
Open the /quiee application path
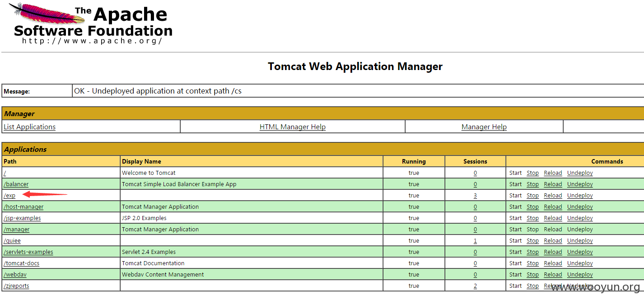pos(12,241)
